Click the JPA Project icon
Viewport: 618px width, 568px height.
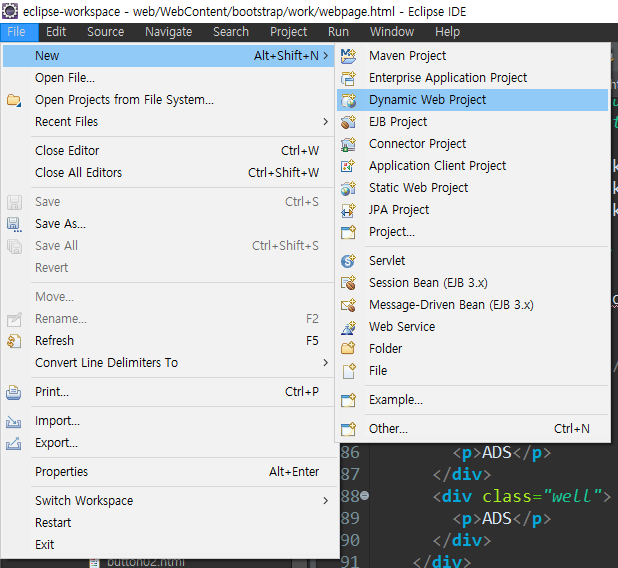[348, 210]
